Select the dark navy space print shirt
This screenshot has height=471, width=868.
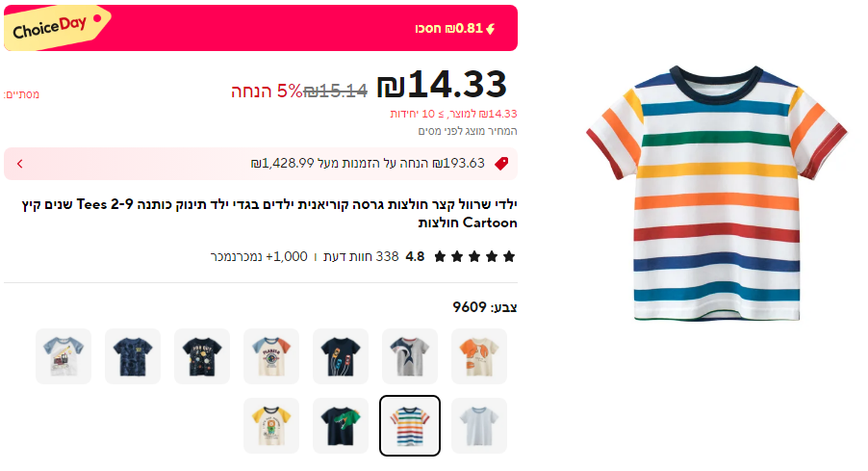point(202,356)
